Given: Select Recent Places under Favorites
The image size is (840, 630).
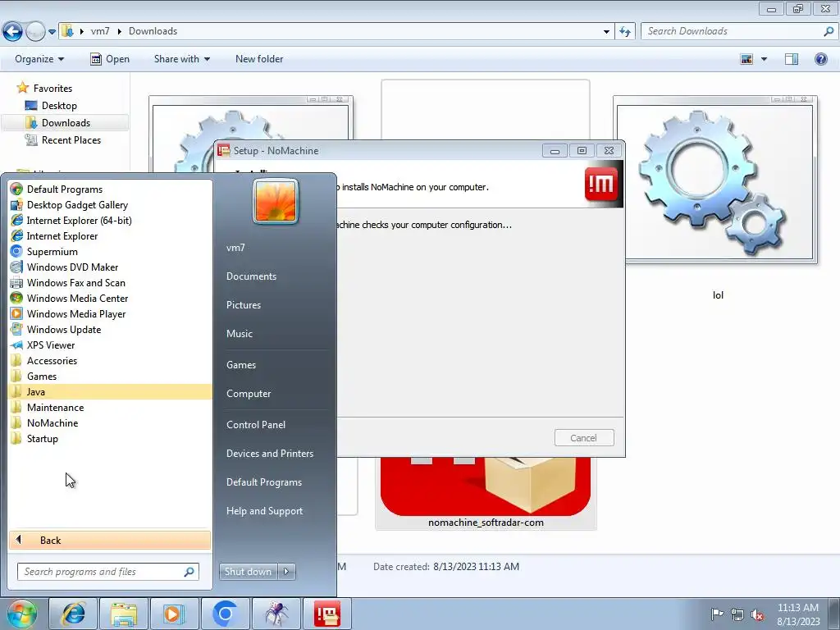Looking at the screenshot, I should pos(71,139).
